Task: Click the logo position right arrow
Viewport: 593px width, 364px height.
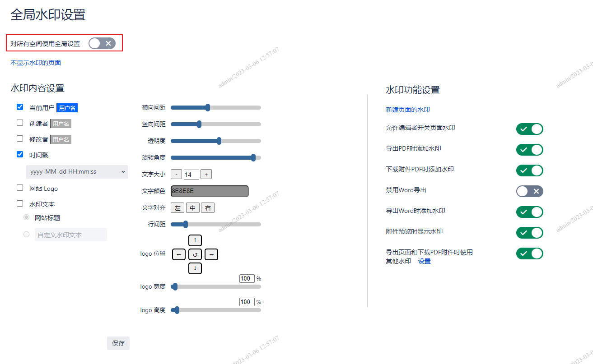Action: (x=211, y=254)
